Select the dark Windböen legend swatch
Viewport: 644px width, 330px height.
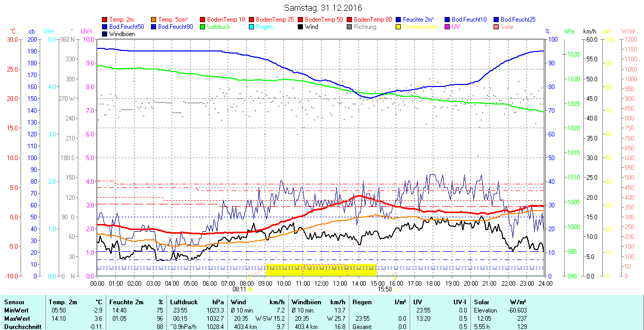click(x=105, y=34)
